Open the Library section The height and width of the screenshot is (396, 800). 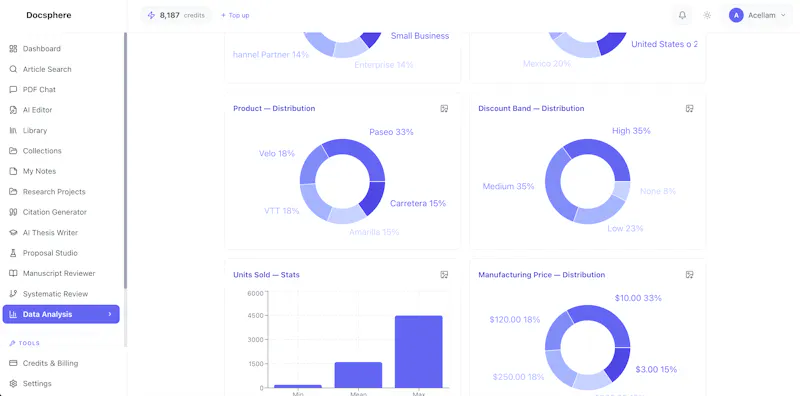click(61, 131)
